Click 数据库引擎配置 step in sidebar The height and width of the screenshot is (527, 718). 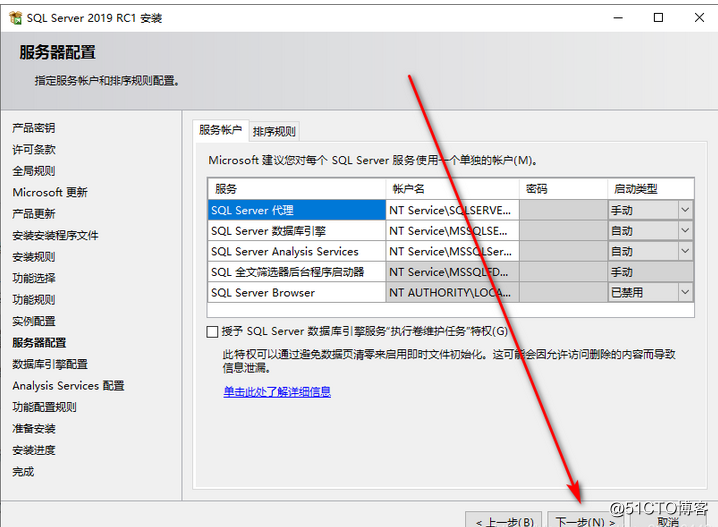click(50, 364)
